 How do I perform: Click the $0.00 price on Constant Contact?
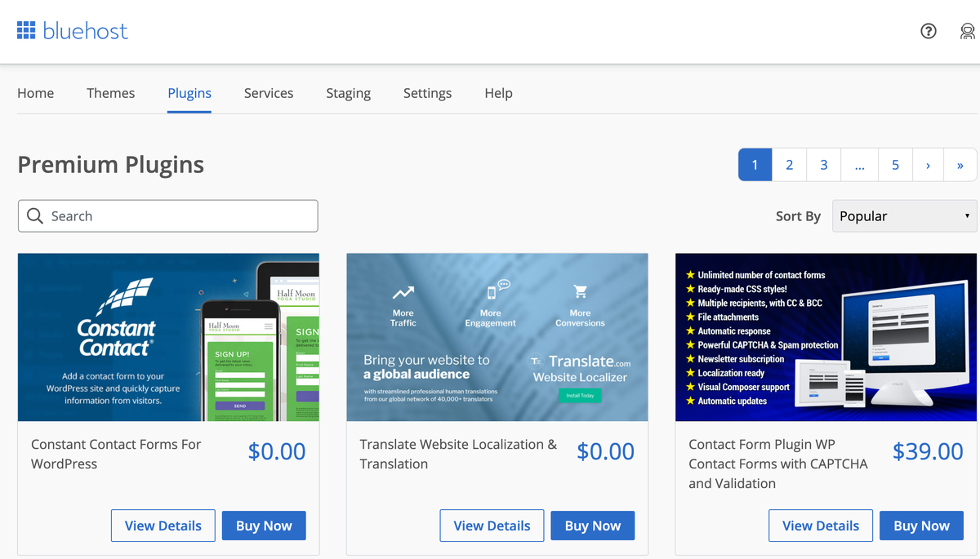277,451
